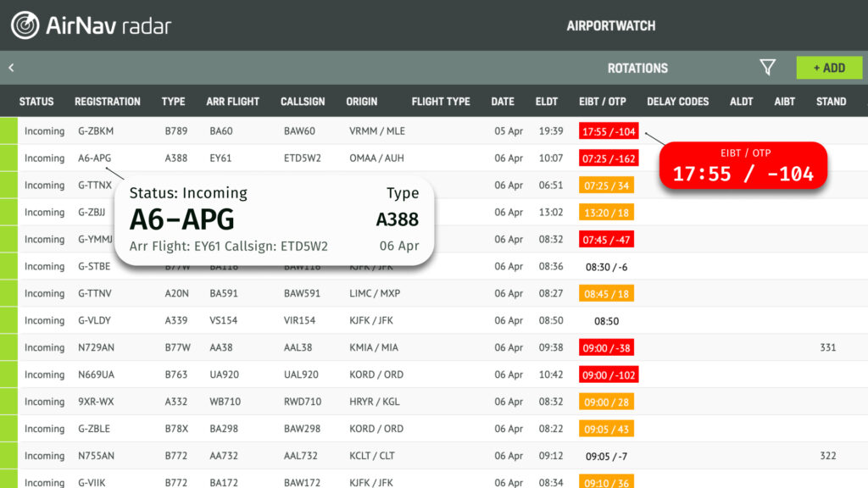Viewport: 868px width, 488px height.
Task: Click the AirNav radar logo icon
Action: pyautogui.click(x=25, y=25)
